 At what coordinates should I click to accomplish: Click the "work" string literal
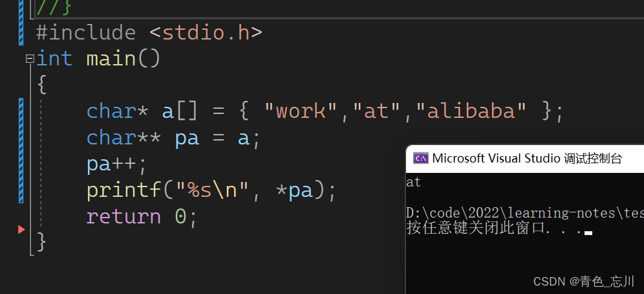click(301, 111)
